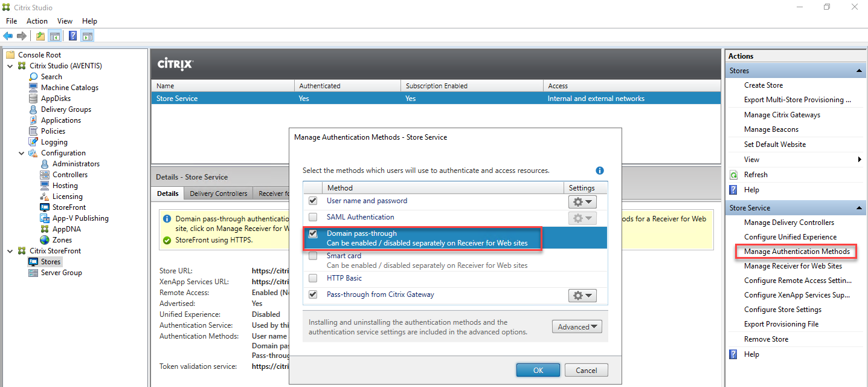The width and height of the screenshot is (868, 387).
Task: Click the Forward arrow toolbar icon
Action: 21,36
